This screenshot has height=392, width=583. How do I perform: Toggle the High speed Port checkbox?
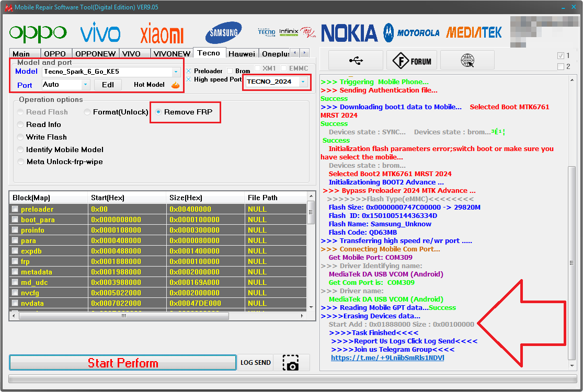pyautogui.click(x=189, y=79)
